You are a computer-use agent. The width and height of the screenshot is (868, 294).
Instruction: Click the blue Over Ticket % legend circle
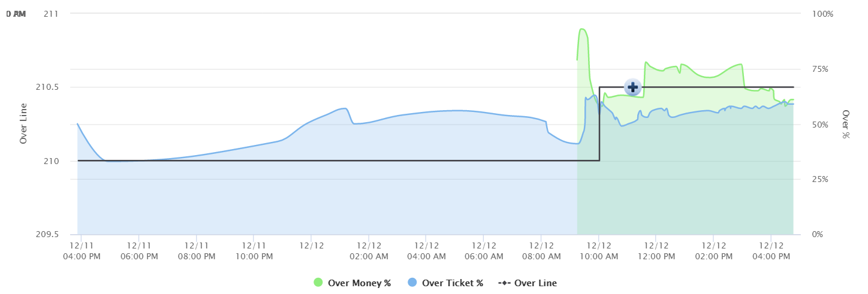pyautogui.click(x=412, y=283)
